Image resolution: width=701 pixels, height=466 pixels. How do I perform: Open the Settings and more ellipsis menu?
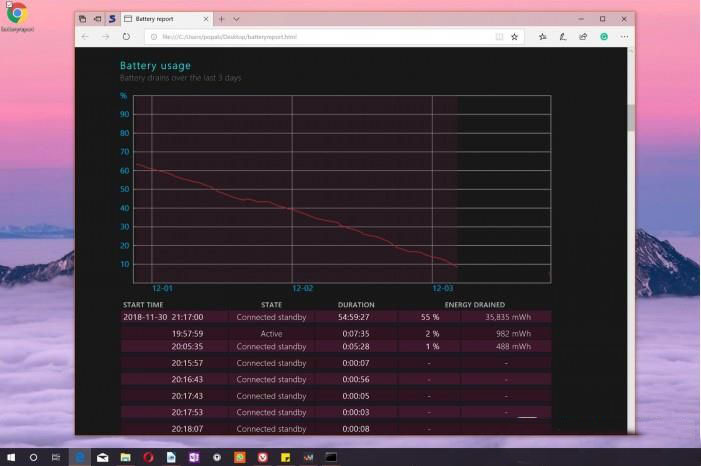[625, 36]
